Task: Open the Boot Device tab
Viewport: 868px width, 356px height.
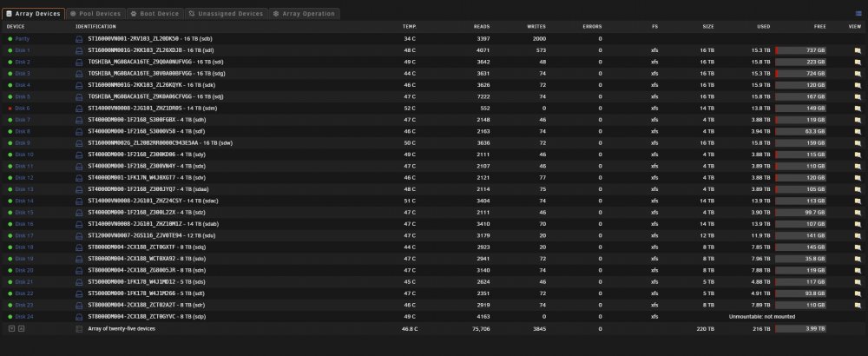Action: [155, 14]
